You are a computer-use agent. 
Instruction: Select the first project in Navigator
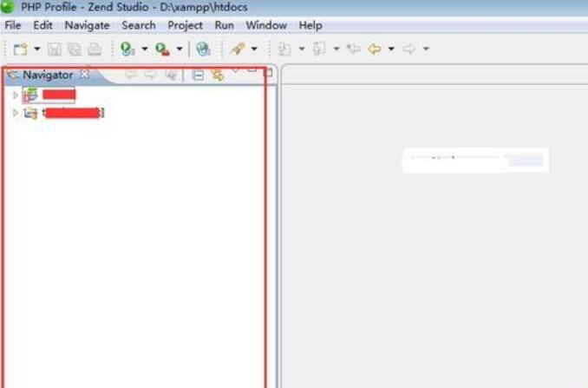pyautogui.click(x=49, y=95)
